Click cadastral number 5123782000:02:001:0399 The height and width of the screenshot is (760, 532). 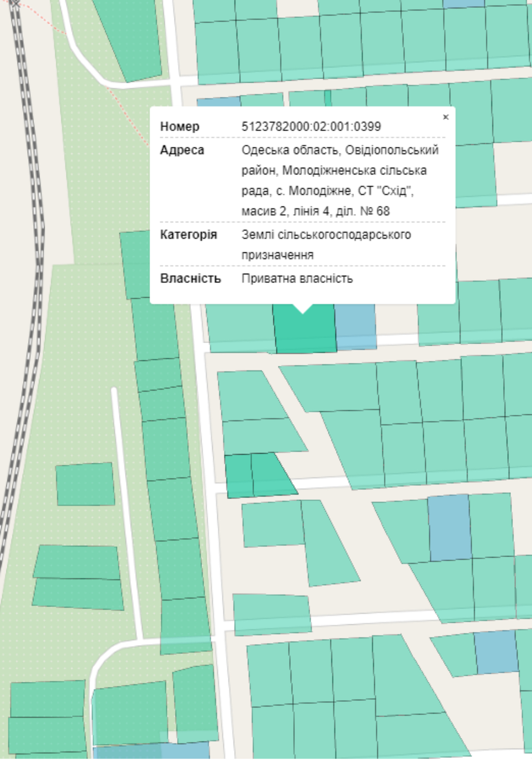click(311, 127)
